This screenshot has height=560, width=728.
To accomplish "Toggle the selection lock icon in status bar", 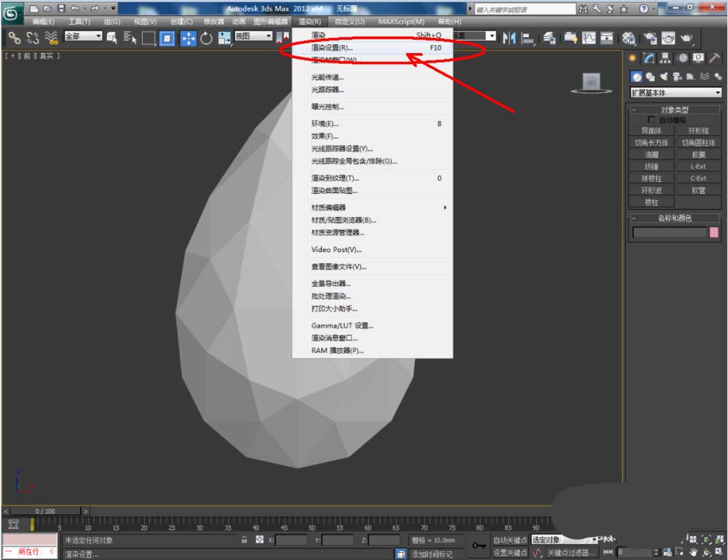I will 245,540.
